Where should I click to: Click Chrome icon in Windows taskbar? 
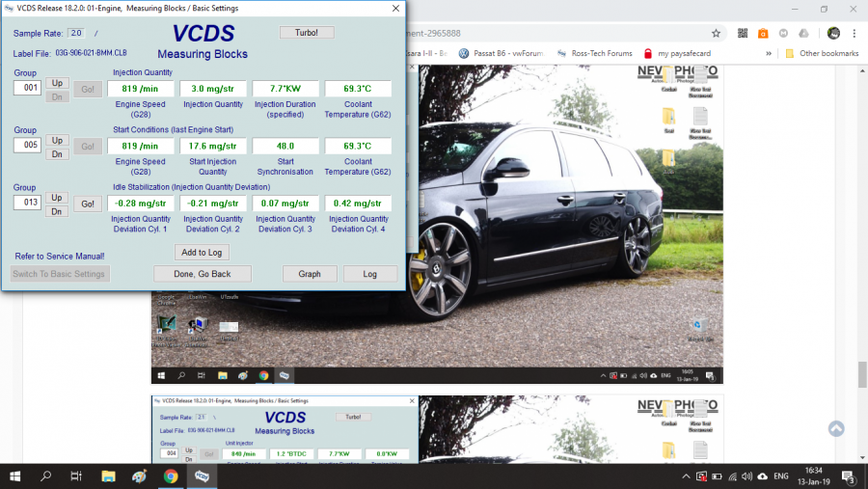(171, 476)
